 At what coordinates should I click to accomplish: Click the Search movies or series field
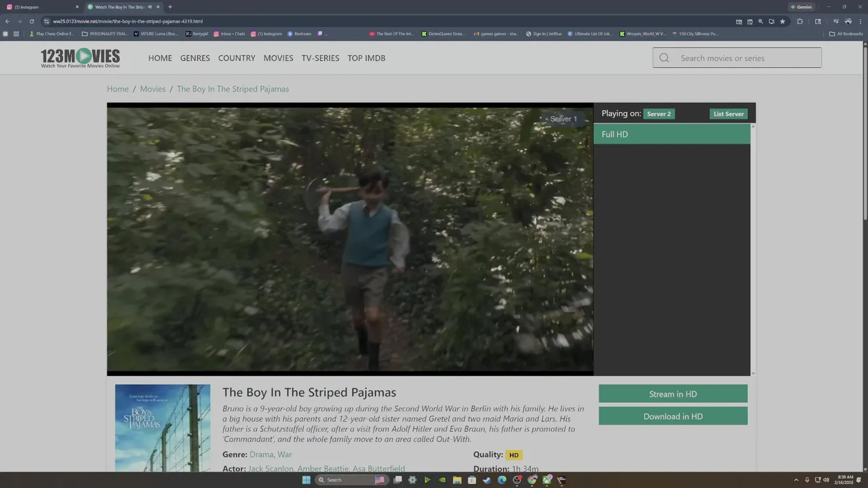click(737, 58)
